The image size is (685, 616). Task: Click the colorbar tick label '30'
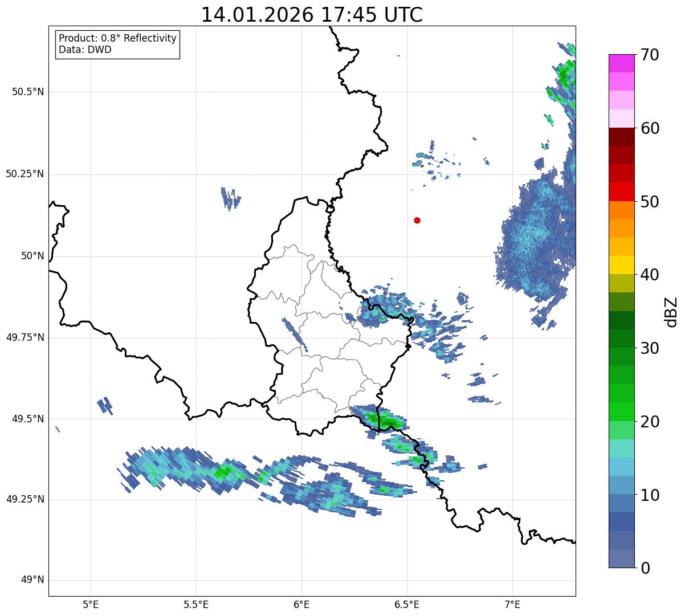pyautogui.click(x=650, y=348)
